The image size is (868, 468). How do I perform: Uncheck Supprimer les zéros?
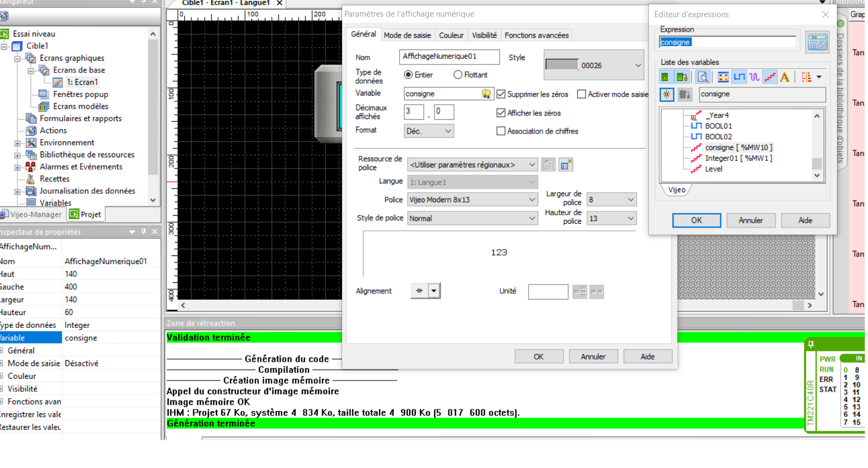point(501,94)
